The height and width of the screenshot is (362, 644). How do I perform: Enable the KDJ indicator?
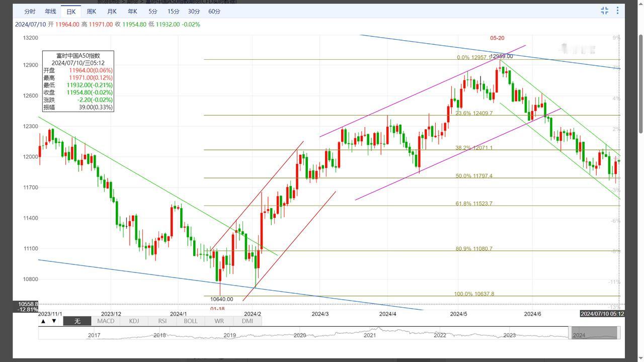134,321
